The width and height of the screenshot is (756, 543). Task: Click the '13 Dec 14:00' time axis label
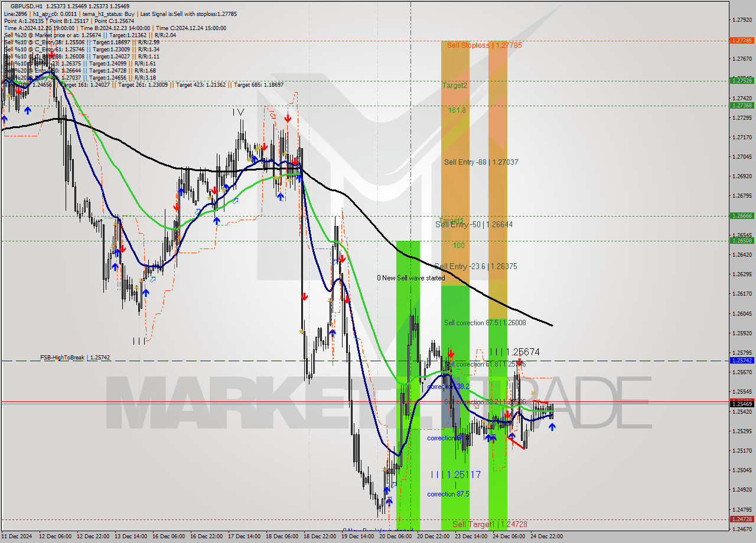coord(131,537)
